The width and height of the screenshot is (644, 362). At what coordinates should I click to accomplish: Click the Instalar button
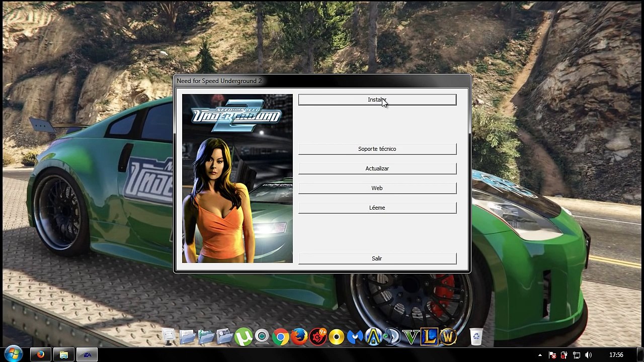[377, 100]
